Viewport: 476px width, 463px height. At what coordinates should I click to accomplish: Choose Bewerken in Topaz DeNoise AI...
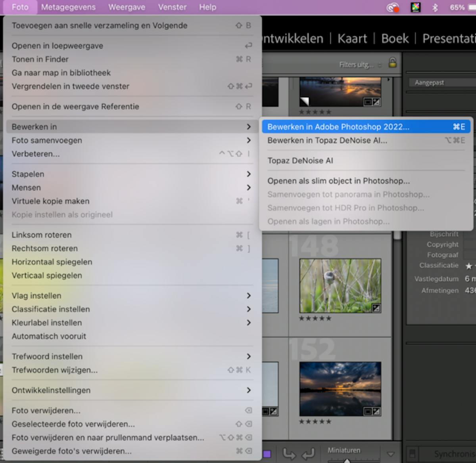pos(366,140)
